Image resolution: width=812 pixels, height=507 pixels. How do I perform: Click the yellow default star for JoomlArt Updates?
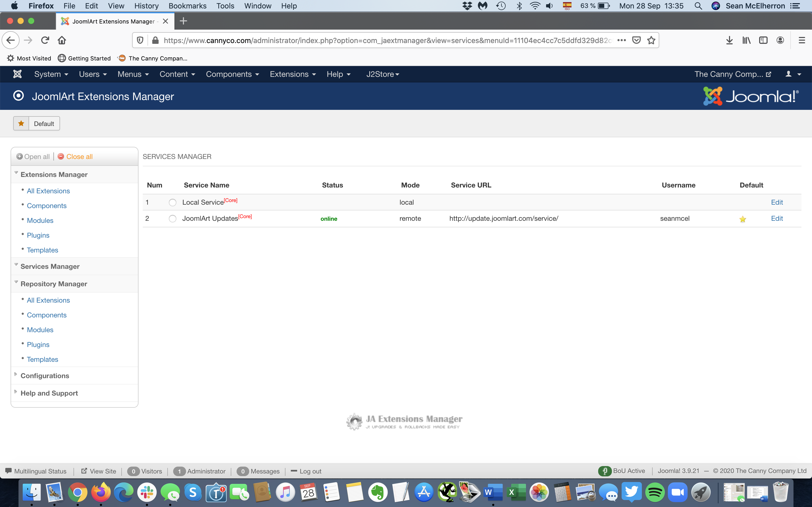point(742,219)
